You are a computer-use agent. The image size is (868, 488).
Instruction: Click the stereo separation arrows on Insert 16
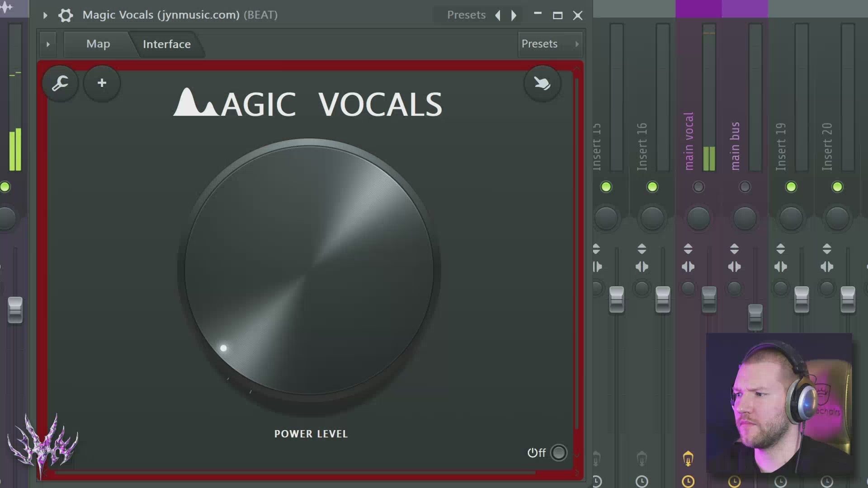(x=642, y=267)
